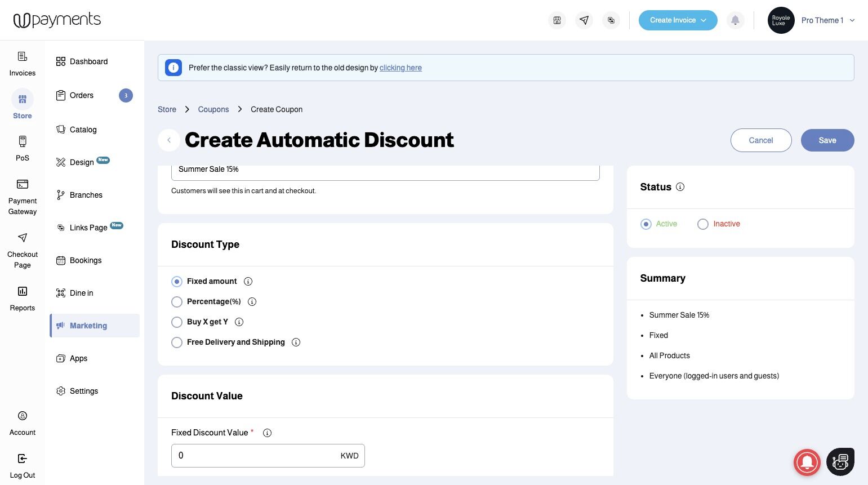
Task: Click the Save button
Action: coord(827,140)
